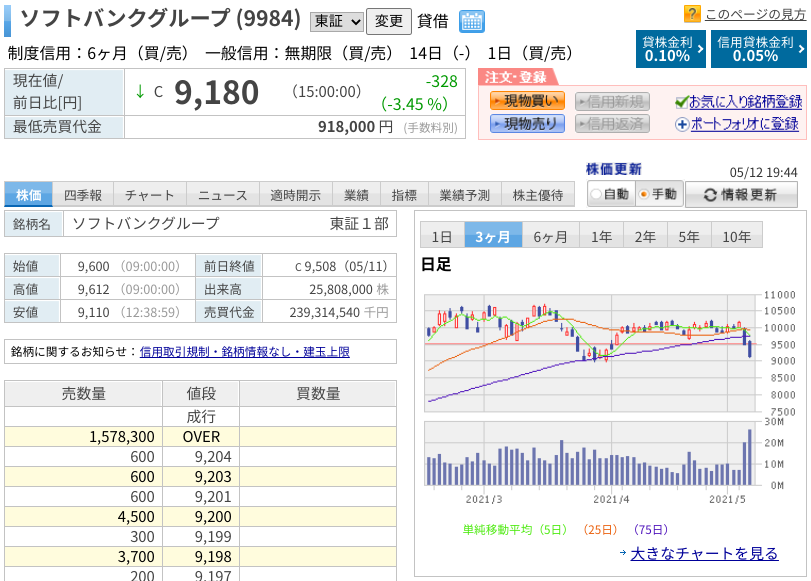Viewport: 811px width, 581px height.
Task: Click the 1,578,300 sell quantity cell
Action: pos(84,437)
